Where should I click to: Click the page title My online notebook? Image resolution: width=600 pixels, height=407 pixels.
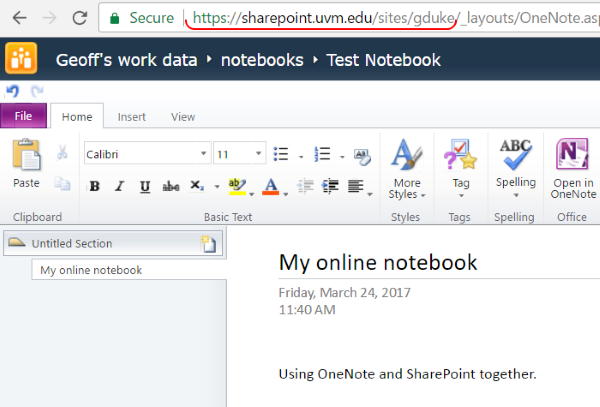378,263
